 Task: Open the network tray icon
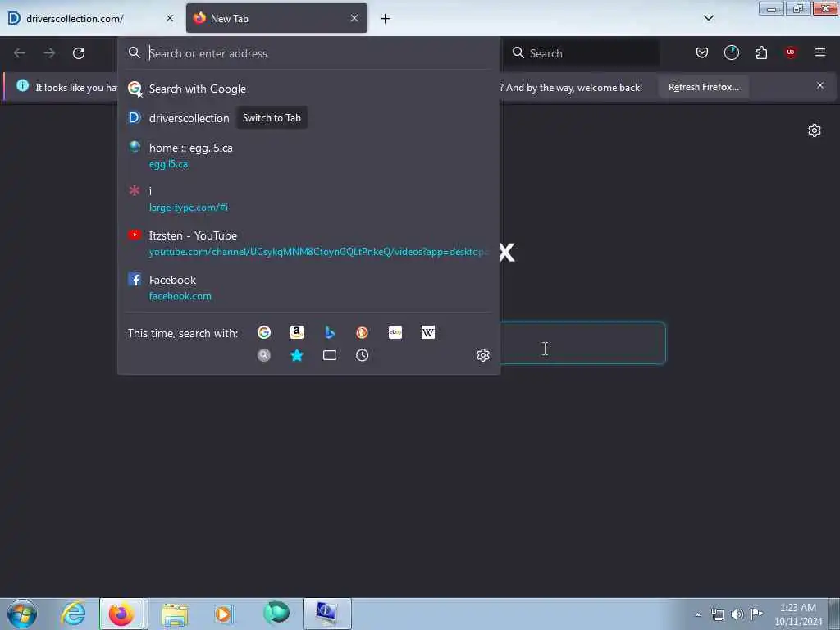(717, 614)
